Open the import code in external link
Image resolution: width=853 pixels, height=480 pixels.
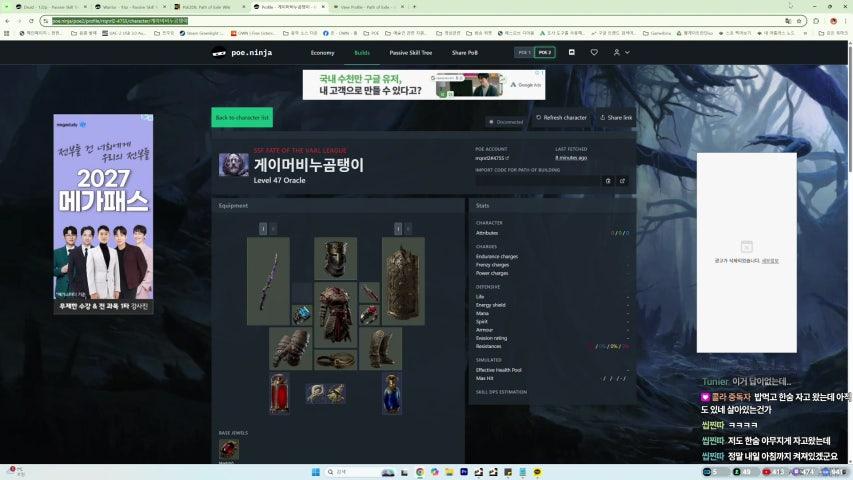pos(622,181)
